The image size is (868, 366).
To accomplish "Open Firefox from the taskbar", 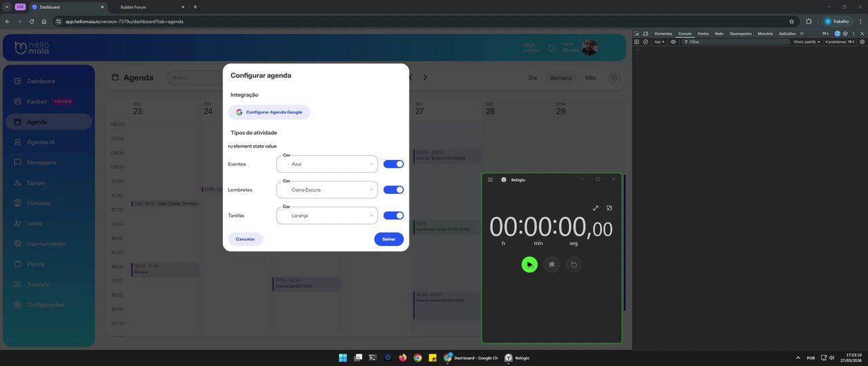I will (x=403, y=358).
